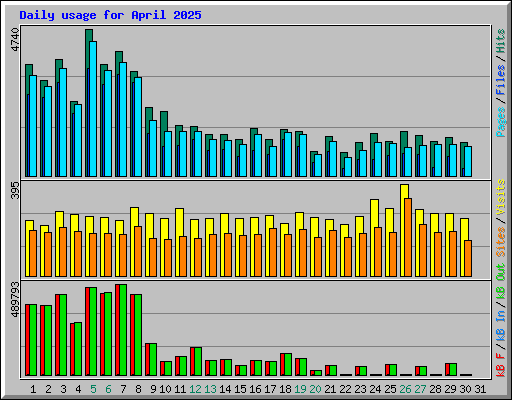The image size is (512, 400).
Task: Click day 22 on the x-axis
Action: coord(345,389)
